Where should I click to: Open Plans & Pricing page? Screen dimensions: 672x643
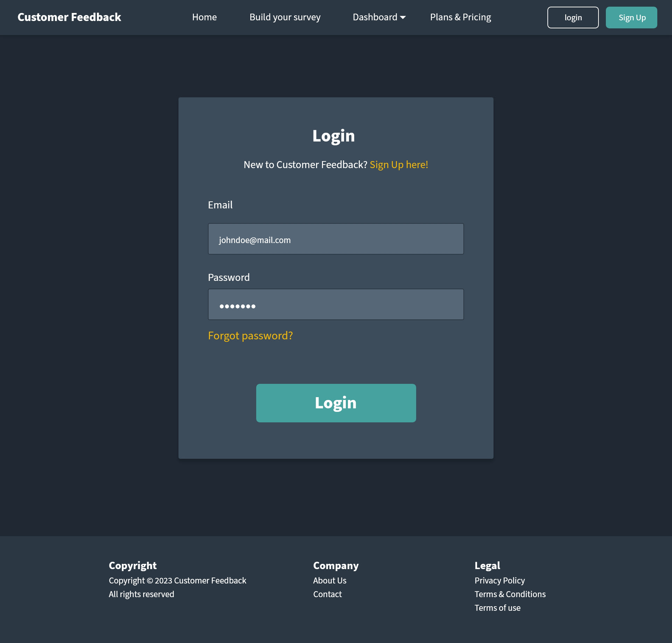point(461,17)
